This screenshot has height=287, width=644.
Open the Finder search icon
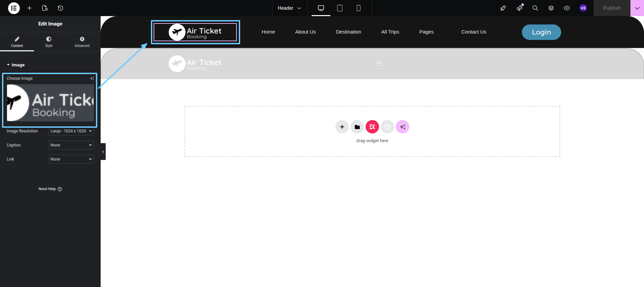[x=535, y=8]
